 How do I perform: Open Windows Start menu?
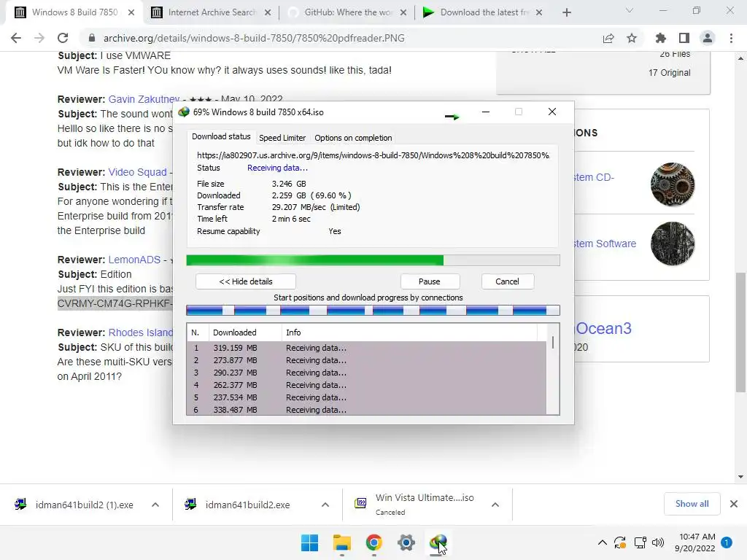point(309,542)
